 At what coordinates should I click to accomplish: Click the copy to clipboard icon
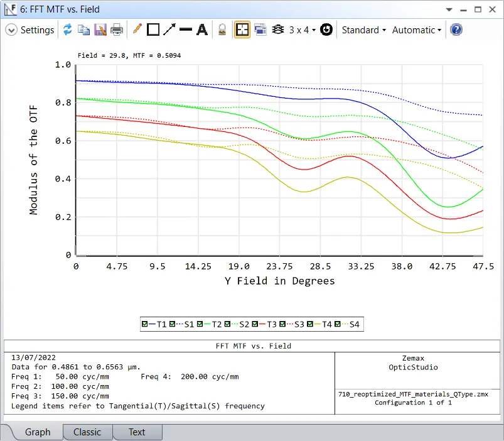pos(83,30)
